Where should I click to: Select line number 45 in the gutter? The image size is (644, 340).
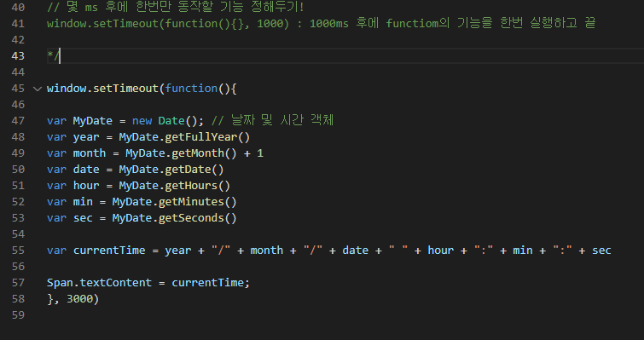(x=18, y=88)
